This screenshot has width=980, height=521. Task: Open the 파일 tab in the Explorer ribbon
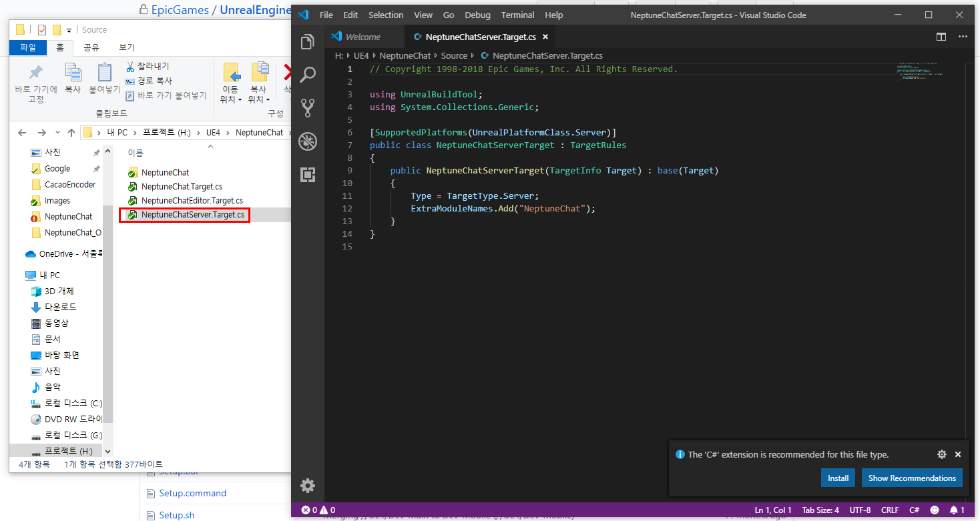28,47
